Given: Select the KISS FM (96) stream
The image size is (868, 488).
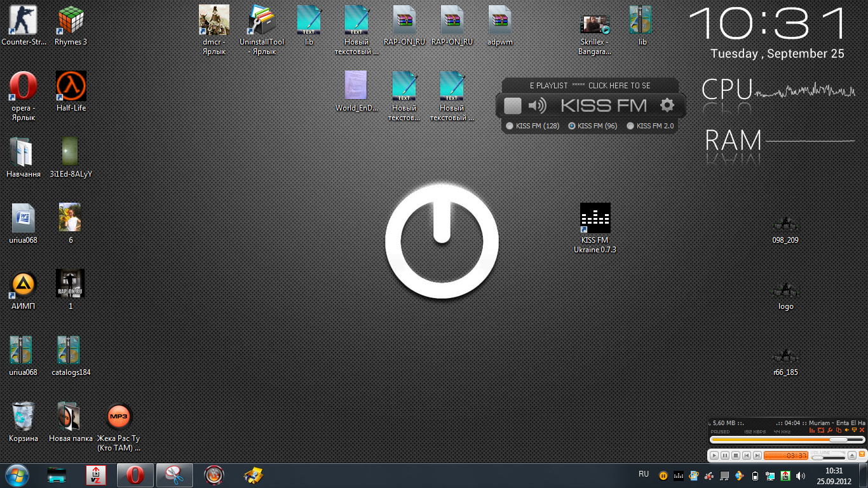Looking at the screenshot, I should [x=572, y=126].
